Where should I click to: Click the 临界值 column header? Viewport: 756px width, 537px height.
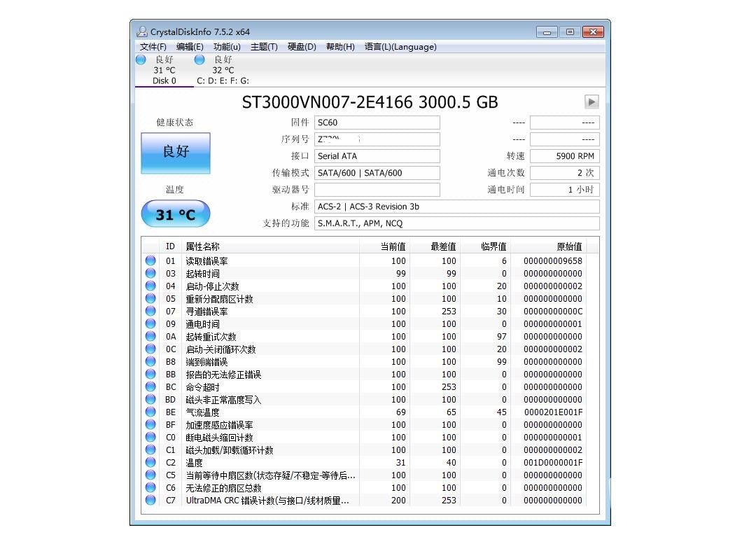[486, 247]
